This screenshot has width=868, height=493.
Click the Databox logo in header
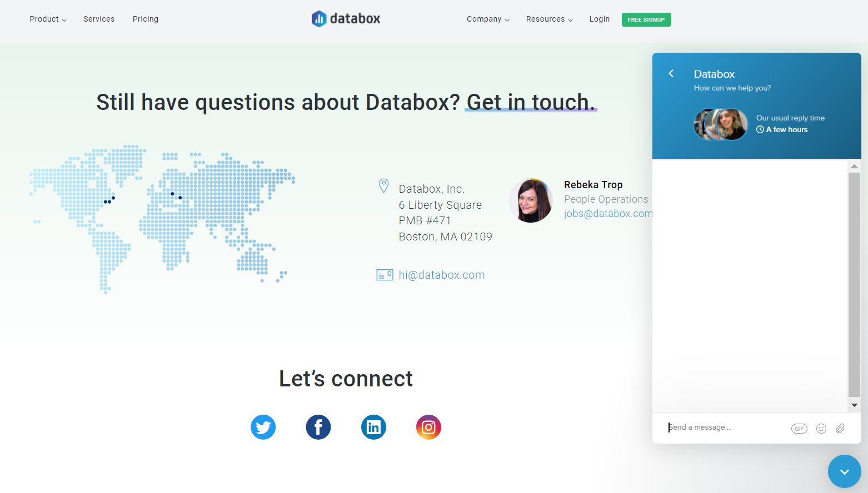click(x=346, y=19)
